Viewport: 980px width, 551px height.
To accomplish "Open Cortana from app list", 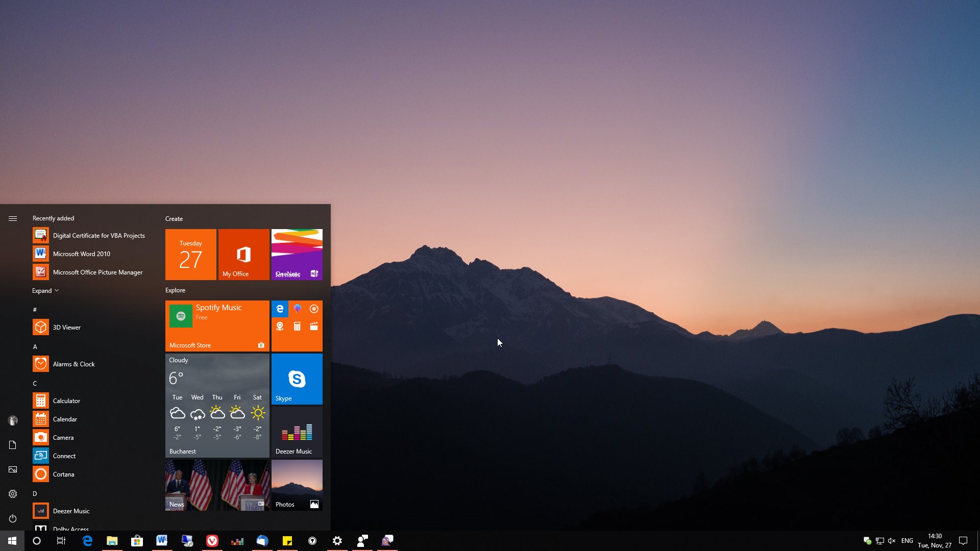I will (62, 473).
